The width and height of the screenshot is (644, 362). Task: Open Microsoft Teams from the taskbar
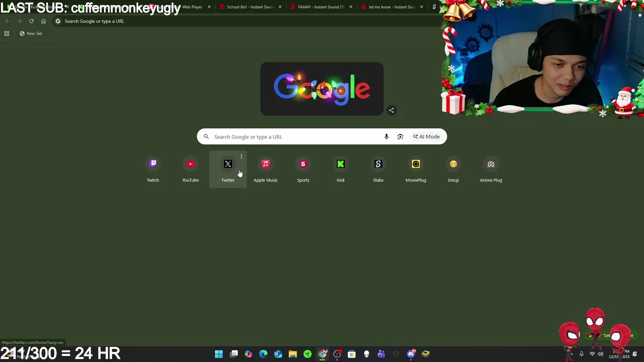tap(381, 354)
